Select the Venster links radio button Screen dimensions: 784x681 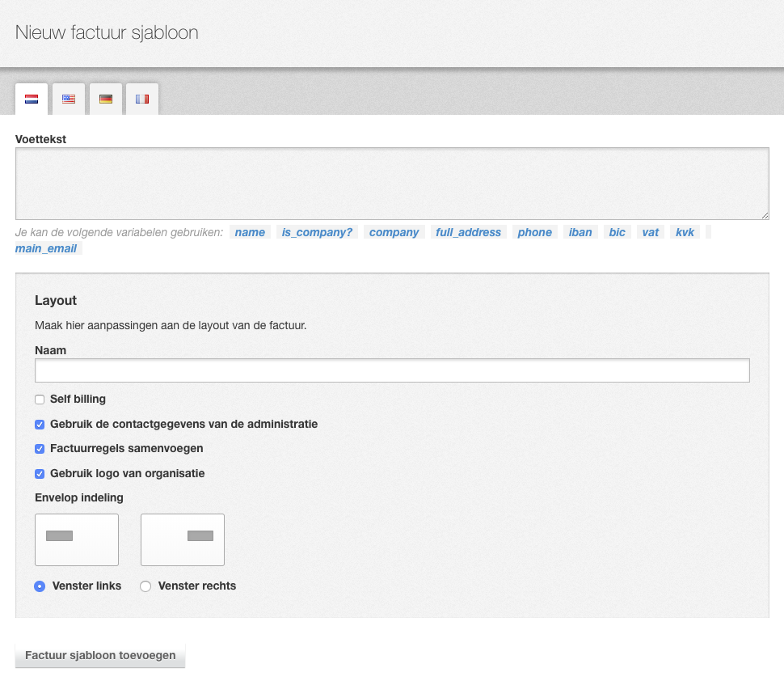pyautogui.click(x=40, y=586)
